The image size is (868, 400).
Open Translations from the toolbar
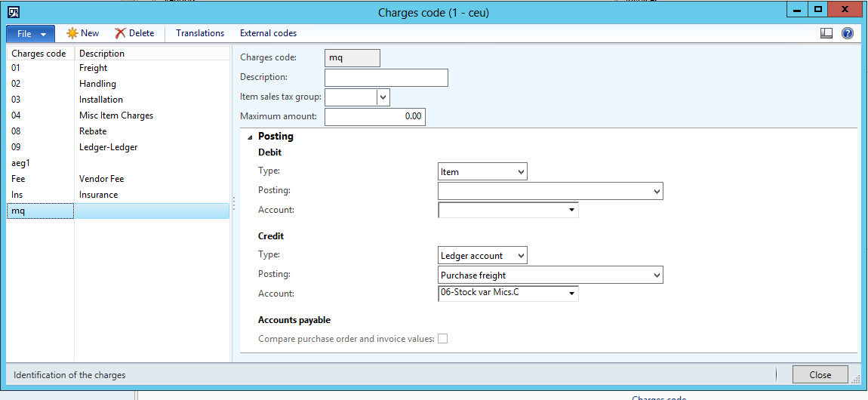point(200,33)
